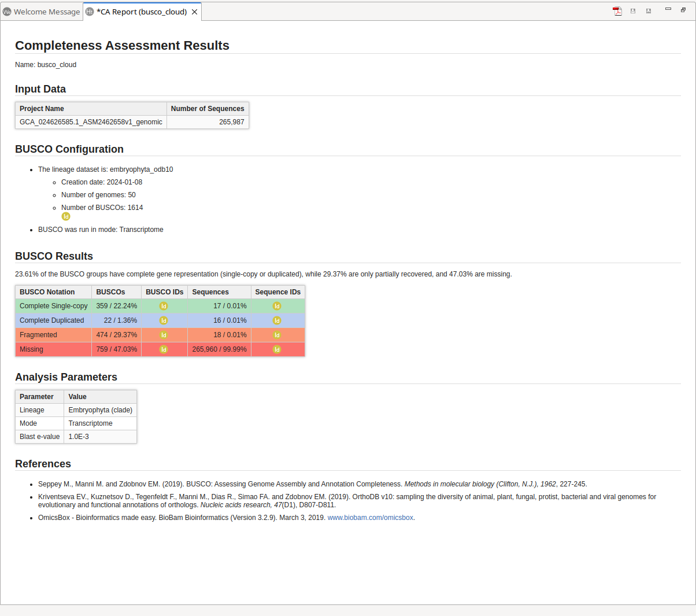Open Id list under Number of BUSCOs

click(x=66, y=216)
